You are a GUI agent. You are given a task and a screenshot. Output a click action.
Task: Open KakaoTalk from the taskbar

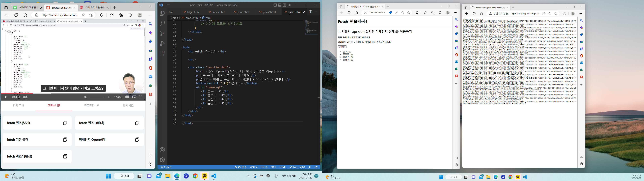[x=204, y=176]
